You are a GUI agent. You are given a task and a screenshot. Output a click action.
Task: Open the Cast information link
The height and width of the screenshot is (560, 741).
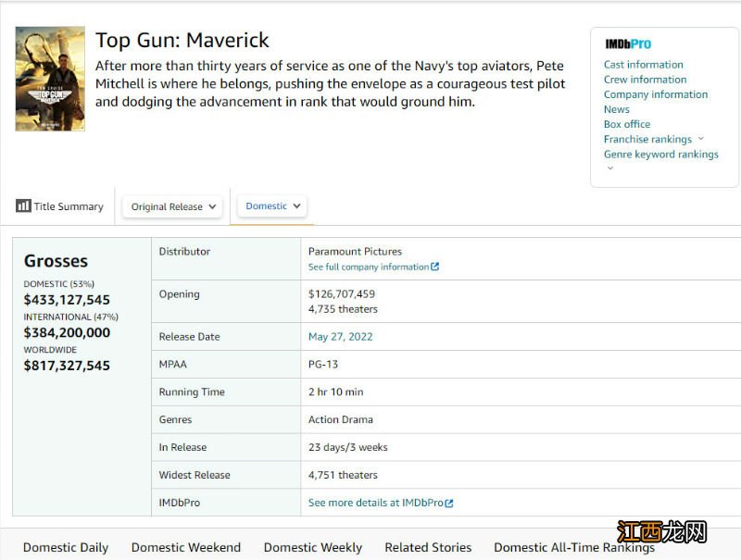(x=644, y=65)
